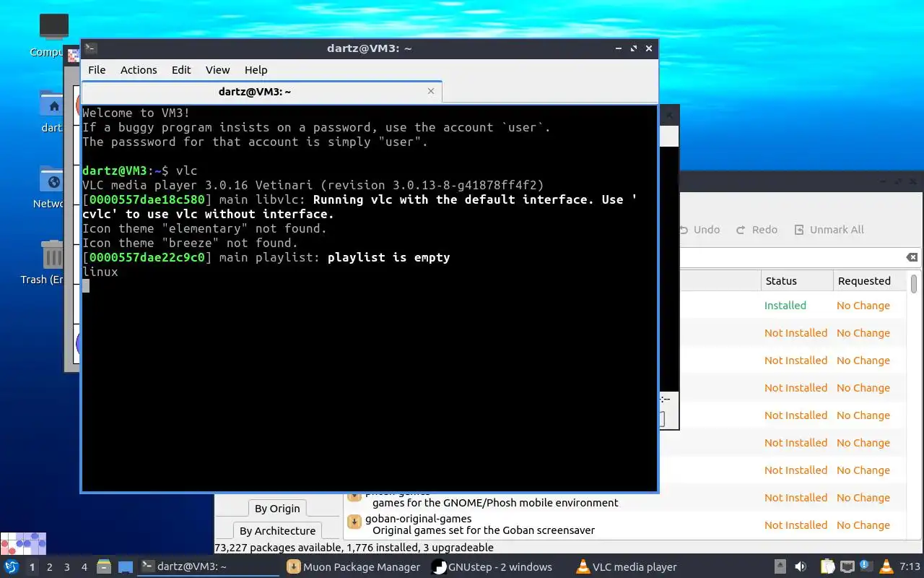This screenshot has width=924, height=578.
Task: Click the show desktop taskbar icon
Action: click(126, 567)
